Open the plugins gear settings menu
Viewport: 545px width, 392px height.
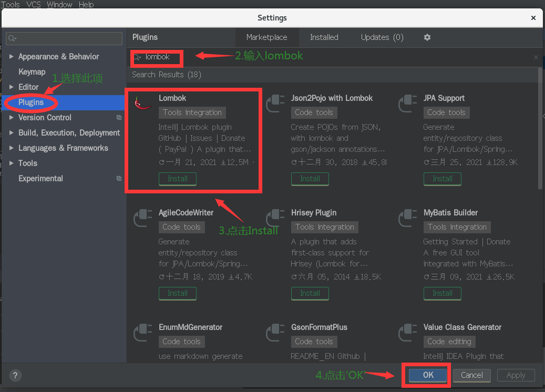pos(427,37)
